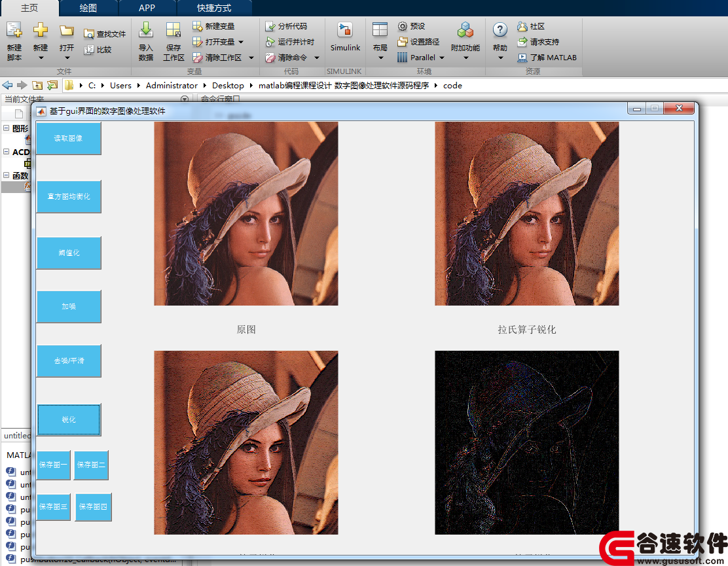Expand the Clear Commands (清除命令) dropdown arrow
This screenshot has width=728, height=566.
pos(317,58)
